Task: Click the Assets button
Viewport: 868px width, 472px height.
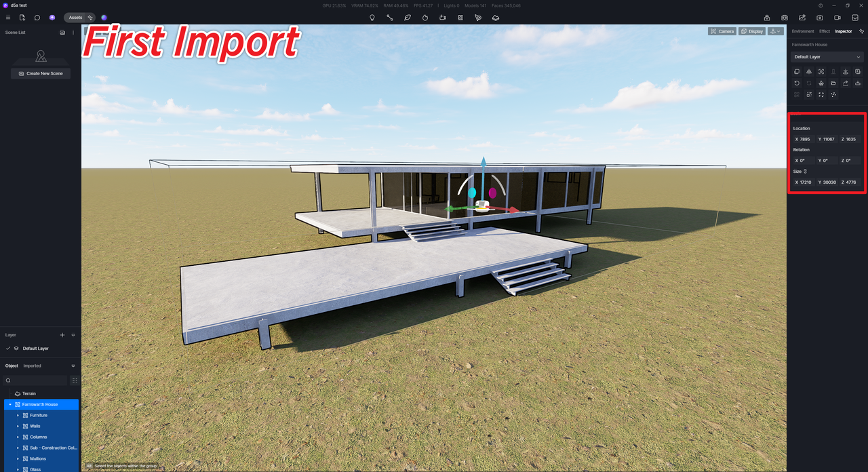Action: (75, 18)
